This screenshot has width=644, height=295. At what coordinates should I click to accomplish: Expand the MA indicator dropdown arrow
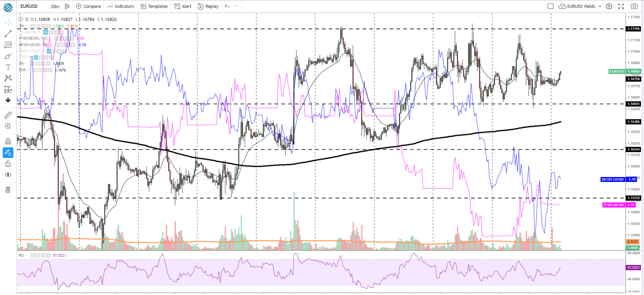[x=26, y=64]
